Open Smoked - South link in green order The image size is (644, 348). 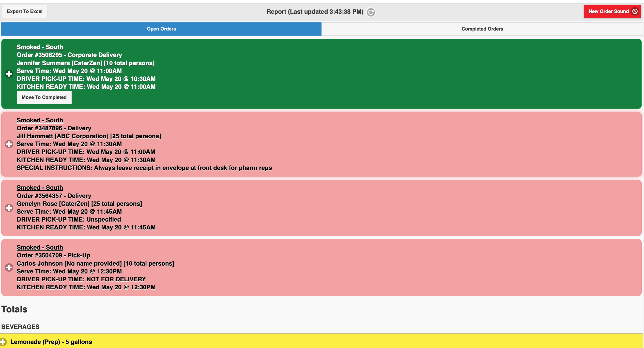pos(40,47)
